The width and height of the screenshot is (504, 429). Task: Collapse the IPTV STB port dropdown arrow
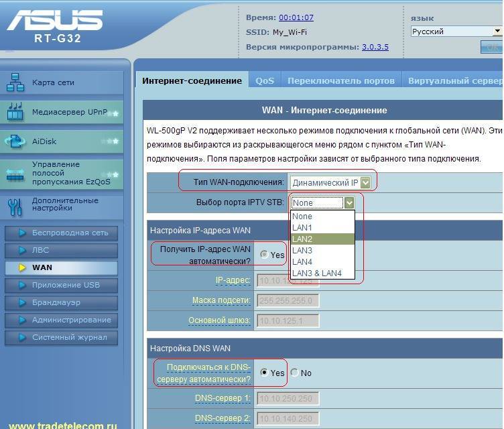coord(349,202)
